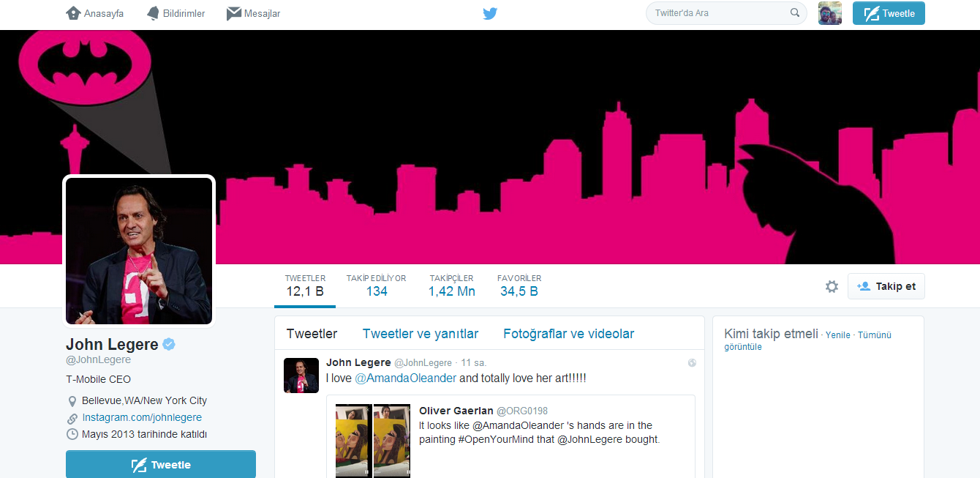Open the Oliver Gaerlan quoted tweet name
This screenshot has height=478, width=980.
coord(456,411)
